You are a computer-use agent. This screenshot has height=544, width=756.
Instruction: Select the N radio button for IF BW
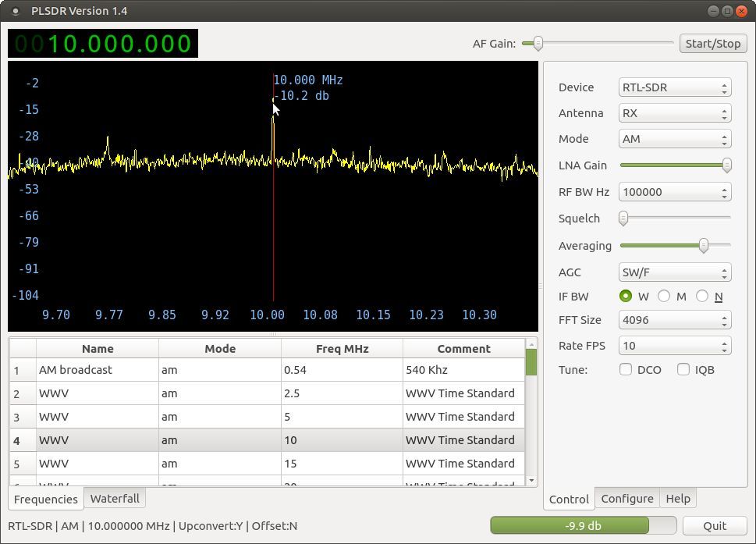(x=702, y=296)
